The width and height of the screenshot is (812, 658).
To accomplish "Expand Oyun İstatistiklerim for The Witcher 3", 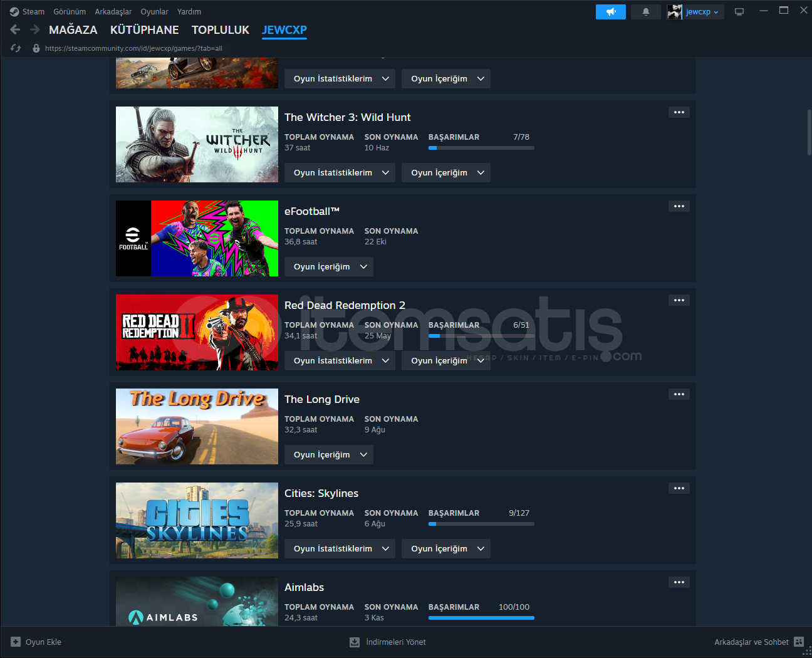I will pos(340,173).
